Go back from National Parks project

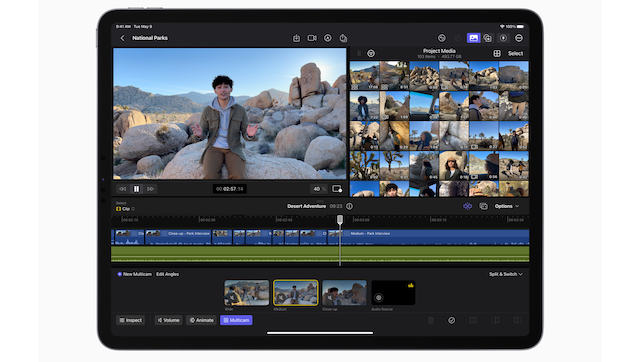click(x=122, y=38)
